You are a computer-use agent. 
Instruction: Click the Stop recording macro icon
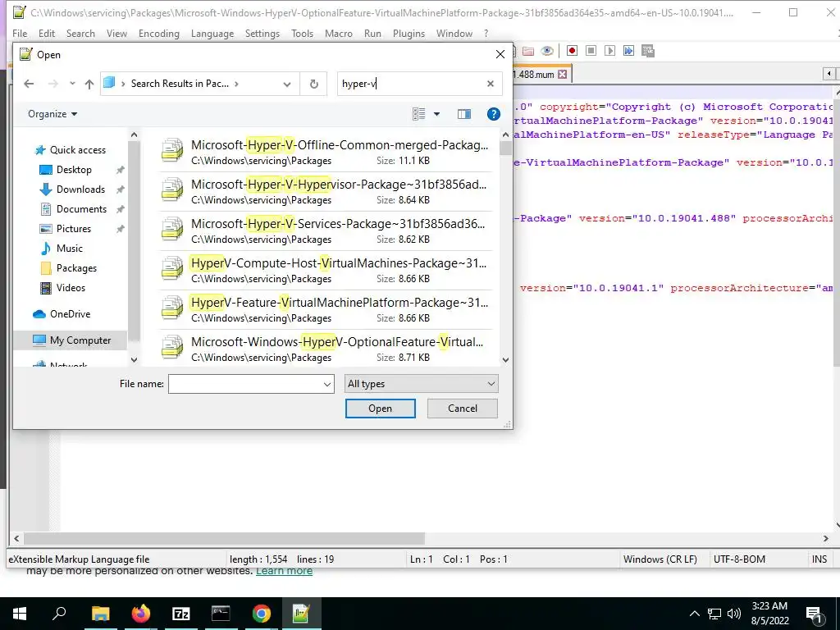click(x=591, y=51)
